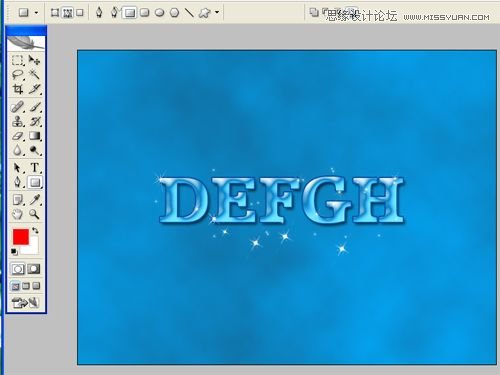500x375 pixels.
Task: Select the Eraser tool
Action: [18, 136]
